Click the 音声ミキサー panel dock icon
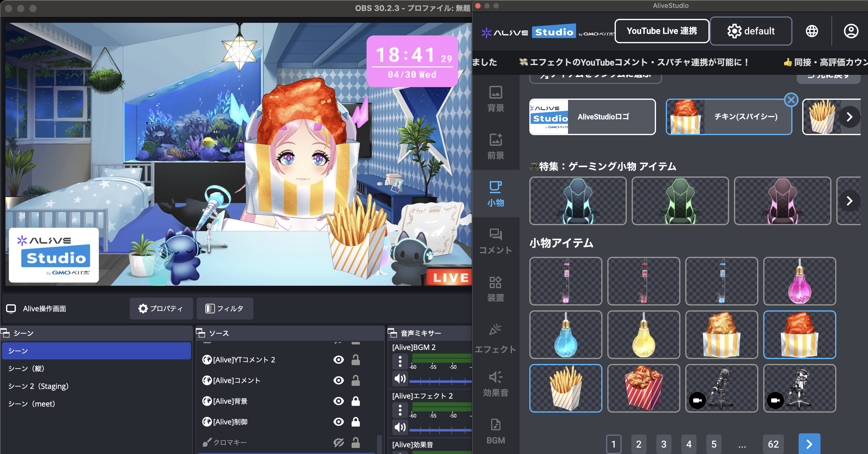 392,333
